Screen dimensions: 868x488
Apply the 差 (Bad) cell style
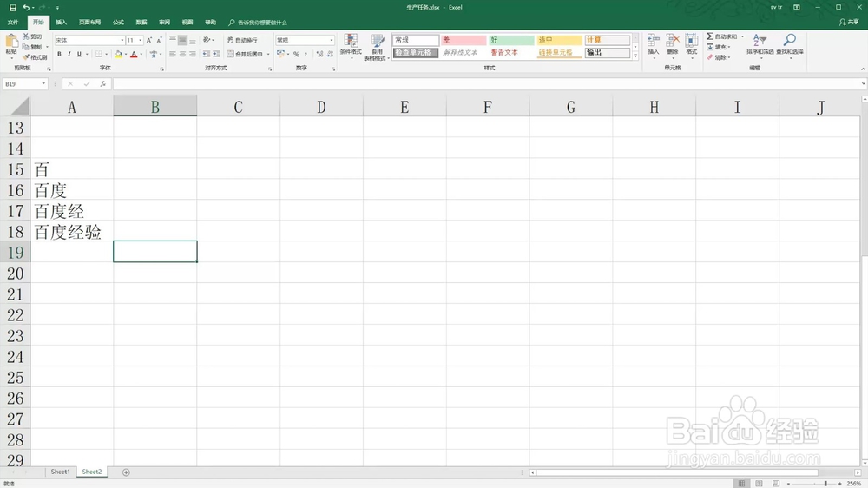(464, 40)
